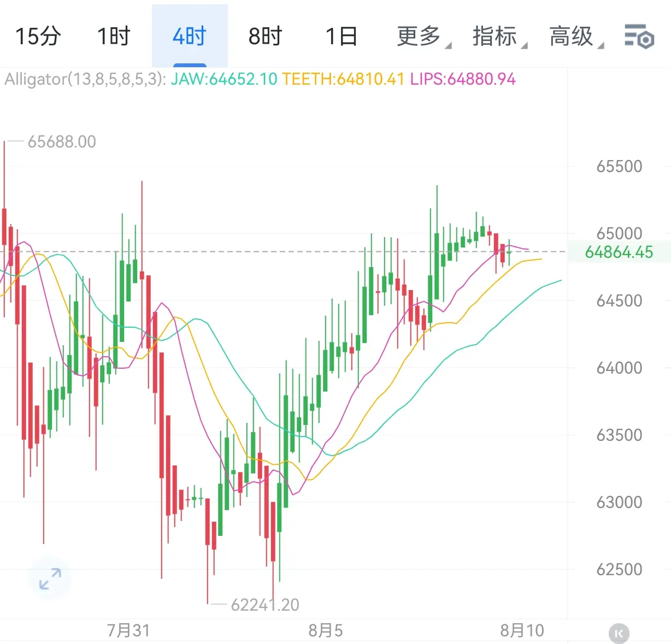Tap the expand fullscreen arrows icon
The height and width of the screenshot is (644, 671).
[x=50, y=578]
